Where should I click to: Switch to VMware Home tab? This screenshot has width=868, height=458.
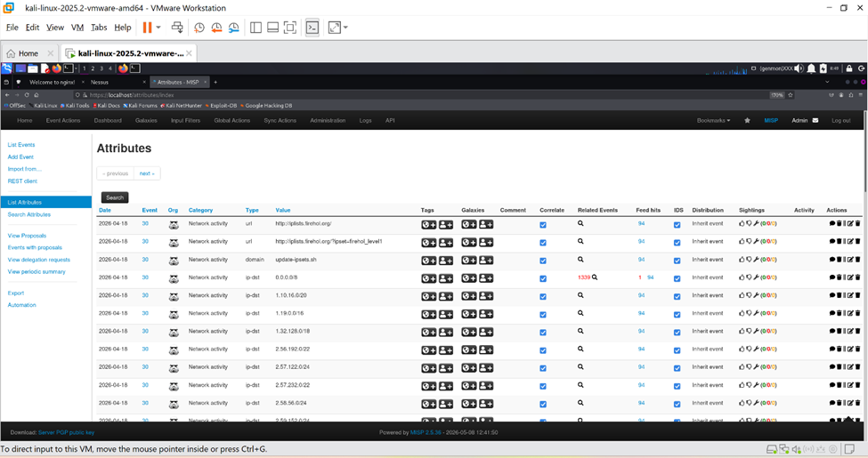[x=28, y=53]
